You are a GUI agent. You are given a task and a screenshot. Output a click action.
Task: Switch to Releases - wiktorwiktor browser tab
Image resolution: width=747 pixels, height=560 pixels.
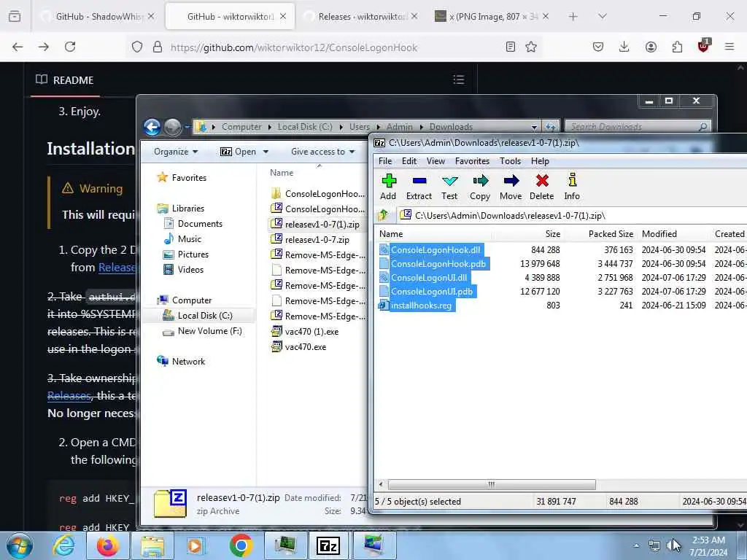pos(360,16)
